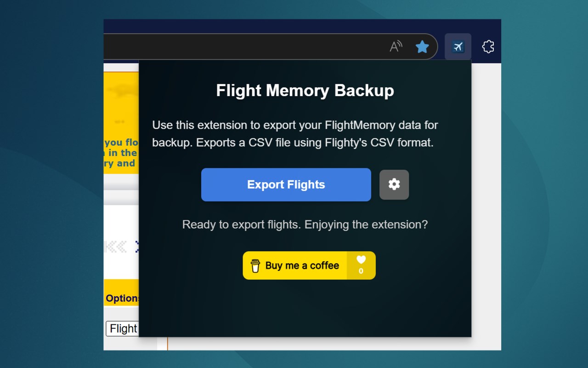Image resolution: width=588 pixels, height=368 pixels.
Task: Click the coffee cup icon
Action: point(255,266)
